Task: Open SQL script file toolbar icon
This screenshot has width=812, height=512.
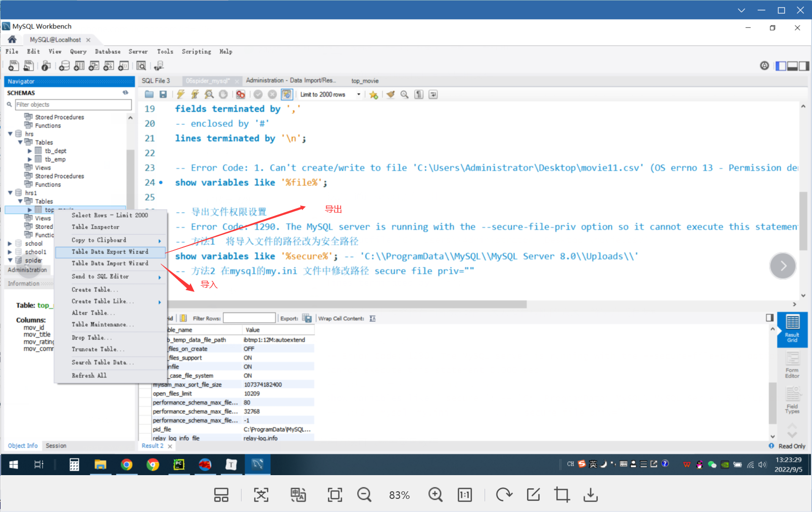Action: click(x=29, y=66)
